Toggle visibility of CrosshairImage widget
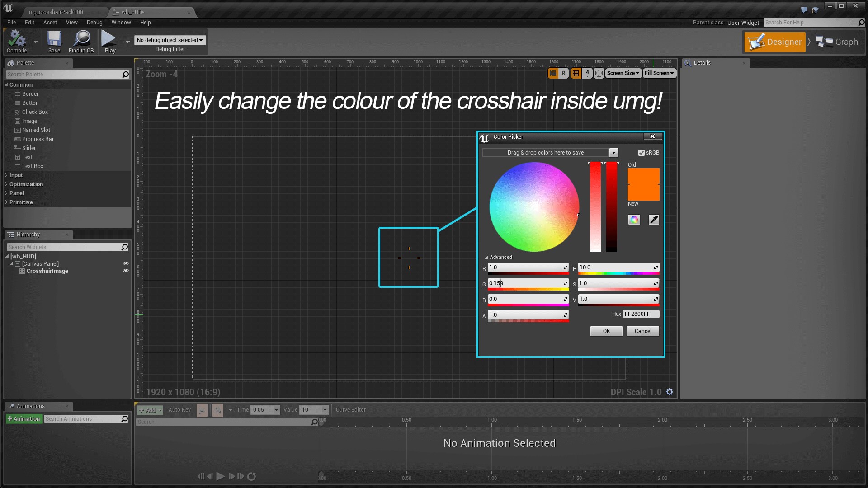Viewport: 868px width, 488px height. tap(126, 271)
